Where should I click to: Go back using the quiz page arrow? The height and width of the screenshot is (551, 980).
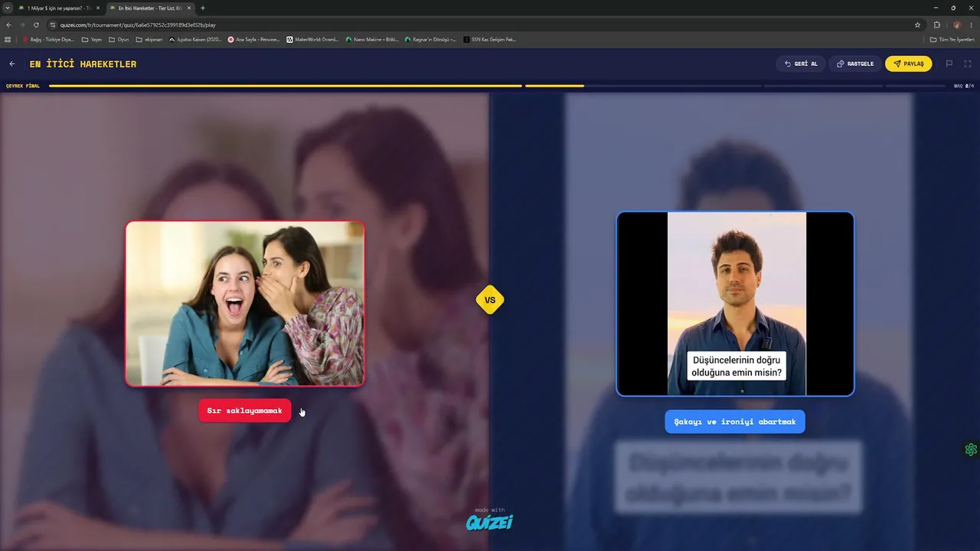tap(12, 64)
